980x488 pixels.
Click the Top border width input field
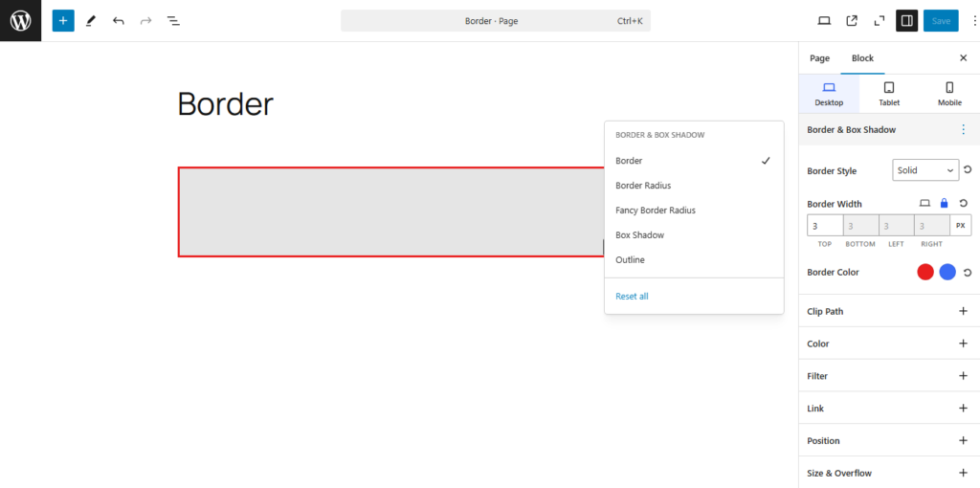point(825,225)
